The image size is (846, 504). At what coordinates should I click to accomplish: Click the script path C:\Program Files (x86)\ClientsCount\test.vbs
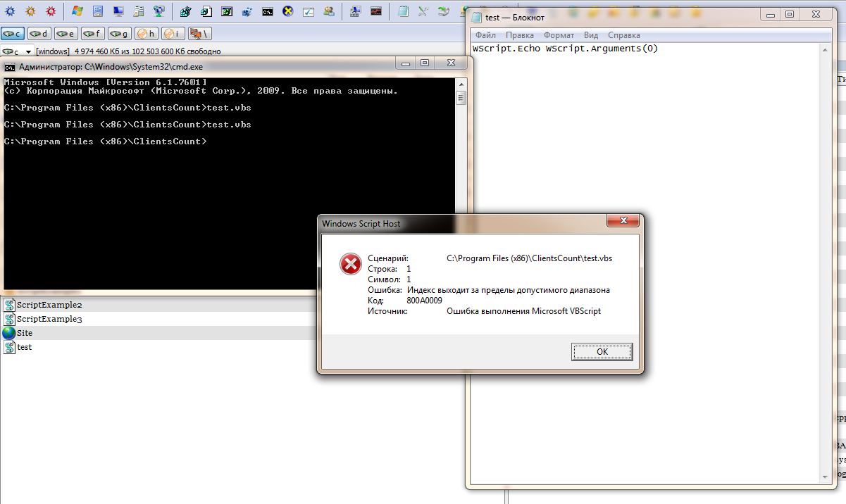pos(530,258)
